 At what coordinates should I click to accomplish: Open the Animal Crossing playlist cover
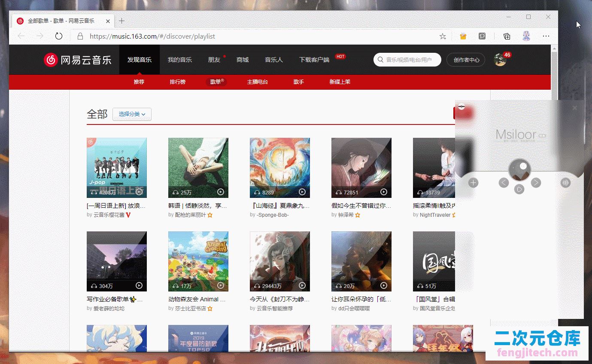pos(198,261)
